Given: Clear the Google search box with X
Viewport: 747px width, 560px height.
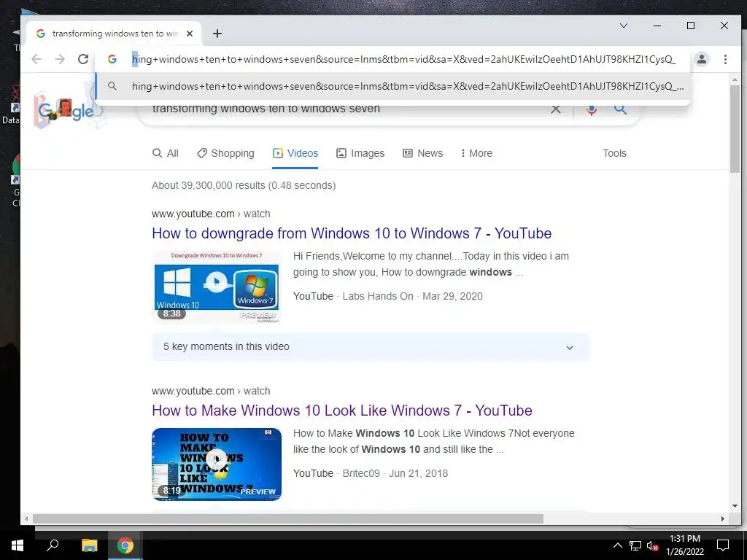Looking at the screenshot, I should tap(555, 109).
